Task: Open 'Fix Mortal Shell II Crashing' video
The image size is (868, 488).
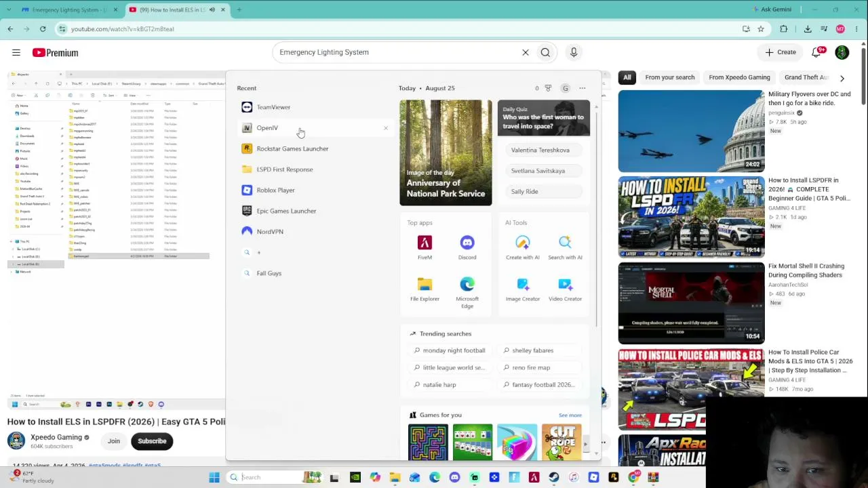Action: pyautogui.click(x=691, y=303)
